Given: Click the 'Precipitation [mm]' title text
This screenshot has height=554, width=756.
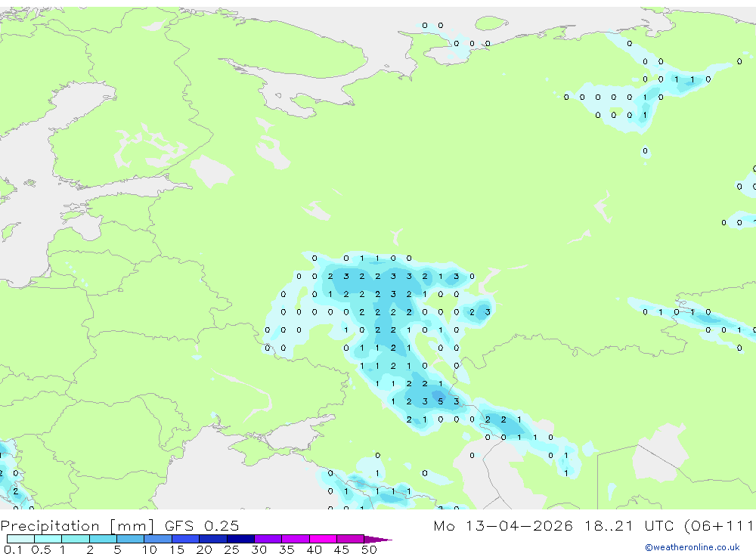Looking at the screenshot, I should pos(77,526).
